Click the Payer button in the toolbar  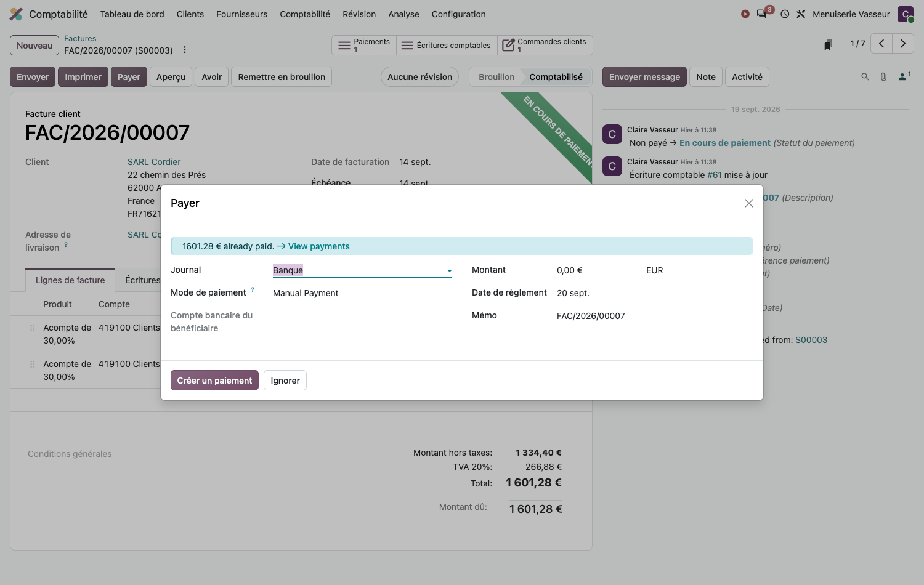(129, 77)
